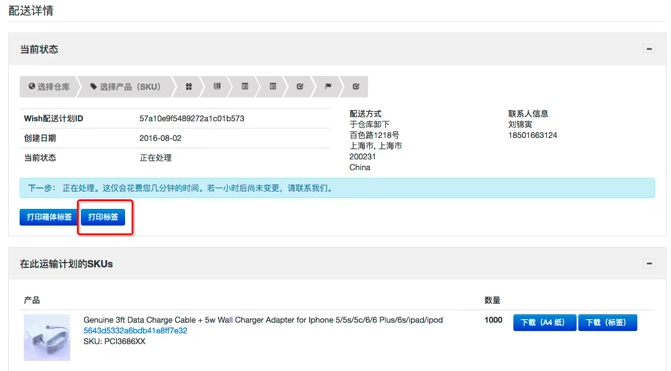Collapse the 在此运输计划的SKUs panel
This screenshot has width=671, height=371.
point(649,263)
